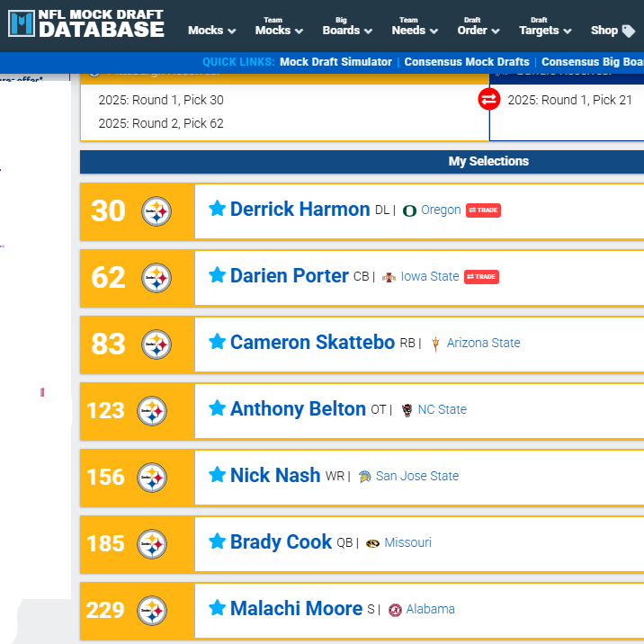Click the 2025: Round 2, Pick 62 text
Image resolution: width=644 pixels, height=644 pixels.
pos(161,123)
